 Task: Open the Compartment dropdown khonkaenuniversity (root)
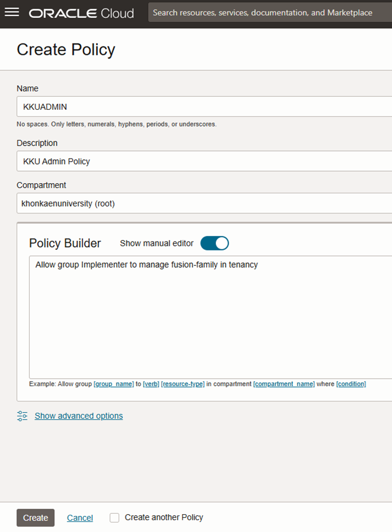pos(204,203)
